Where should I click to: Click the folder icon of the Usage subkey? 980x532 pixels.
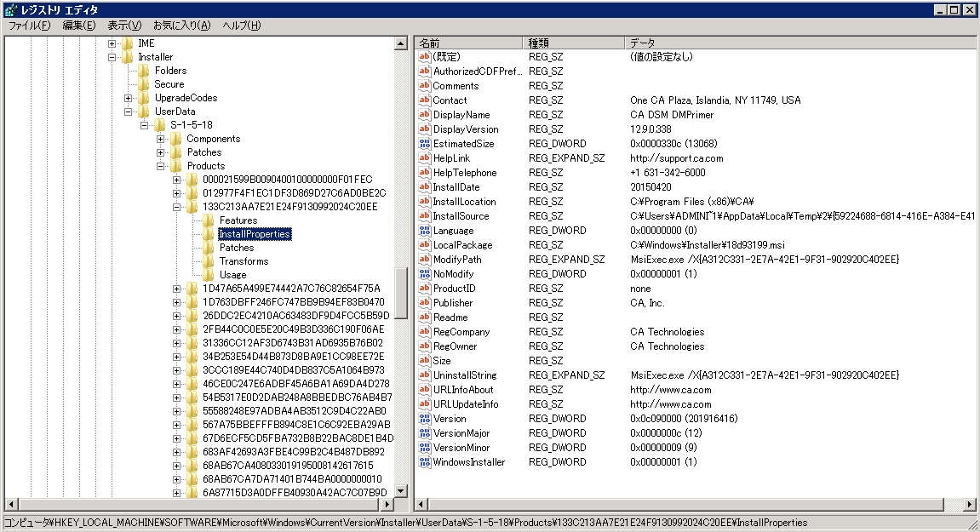[209, 275]
